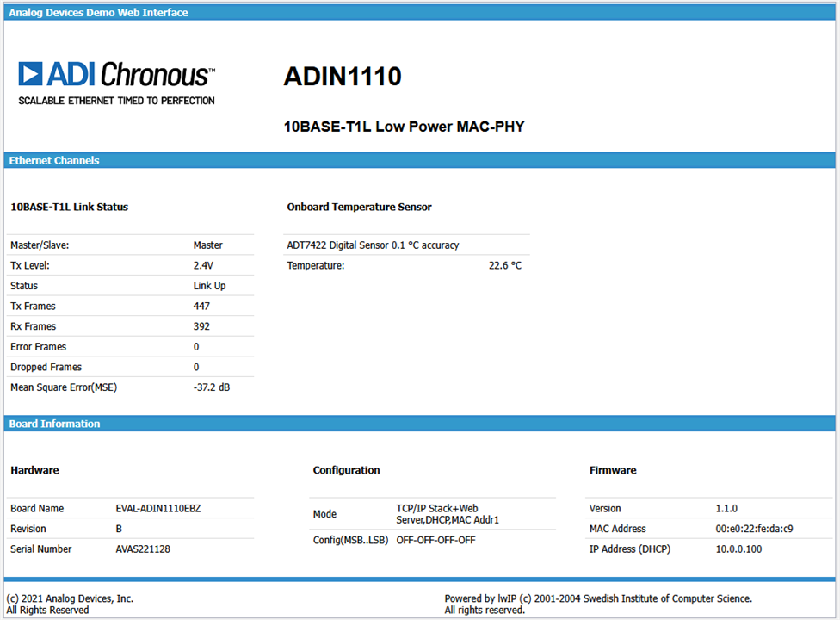Click the 'Powered by lwIP' footer text
Viewport: 840px width, 620px height.
[598, 604]
